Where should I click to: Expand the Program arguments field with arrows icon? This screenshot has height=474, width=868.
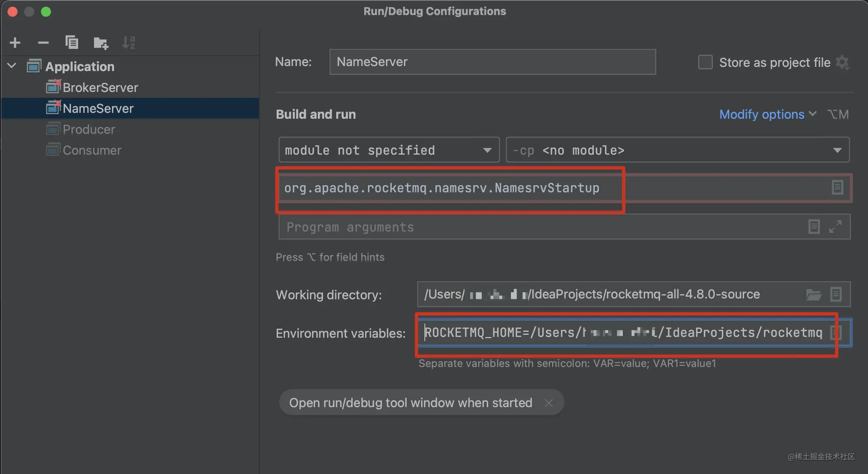coord(835,227)
